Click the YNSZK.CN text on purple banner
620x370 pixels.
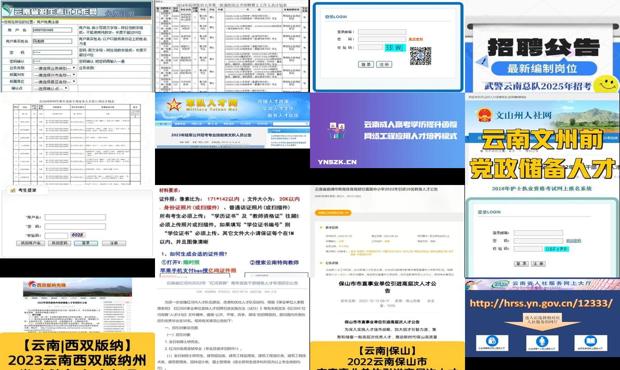(337, 162)
